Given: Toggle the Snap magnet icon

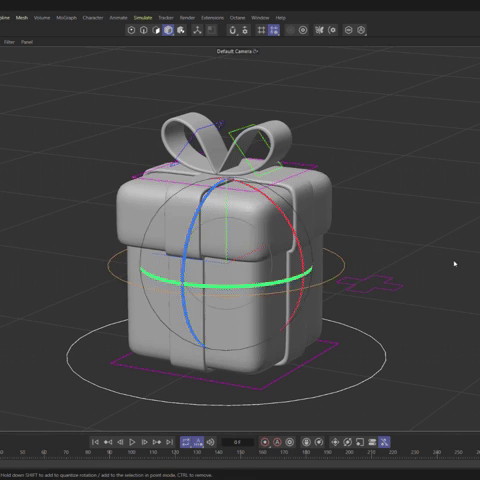Looking at the screenshot, I should click(233, 30).
